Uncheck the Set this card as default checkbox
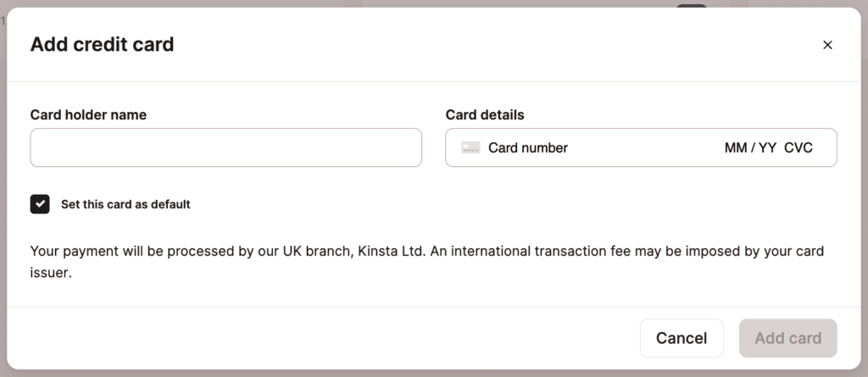 click(x=40, y=204)
